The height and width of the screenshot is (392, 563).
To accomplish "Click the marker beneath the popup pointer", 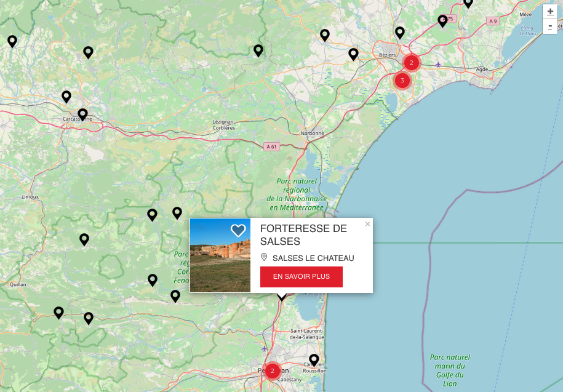I will 282,297.
